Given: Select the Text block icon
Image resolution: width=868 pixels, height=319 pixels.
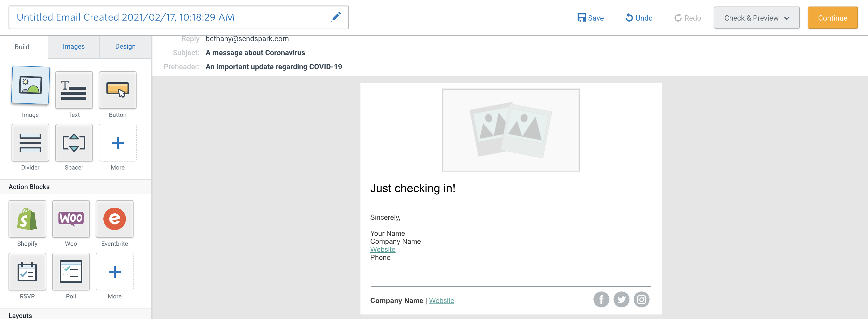Looking at the screenshot, I should [74, 90].
